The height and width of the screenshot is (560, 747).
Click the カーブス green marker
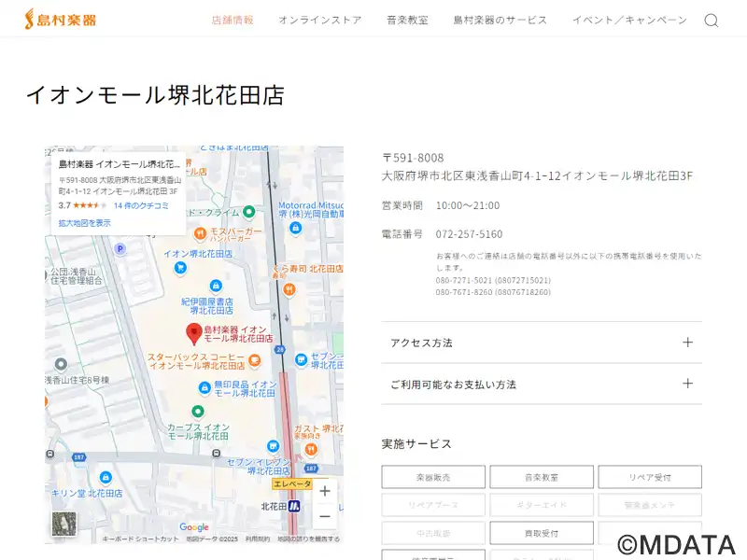point(198,412)
